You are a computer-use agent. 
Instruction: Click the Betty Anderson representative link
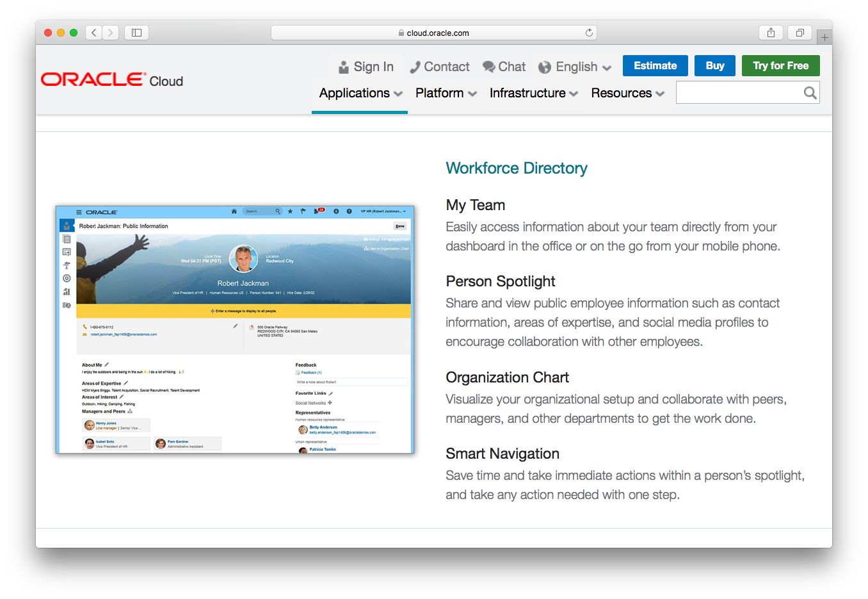[x=323, y=427]
